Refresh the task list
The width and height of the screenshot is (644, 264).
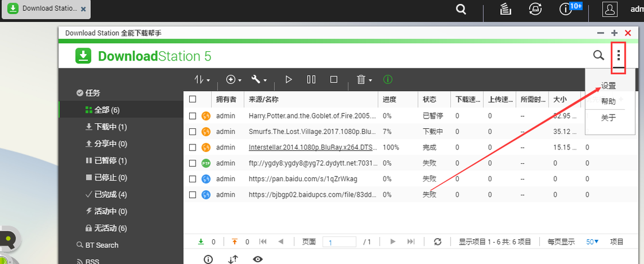(438, 242)
